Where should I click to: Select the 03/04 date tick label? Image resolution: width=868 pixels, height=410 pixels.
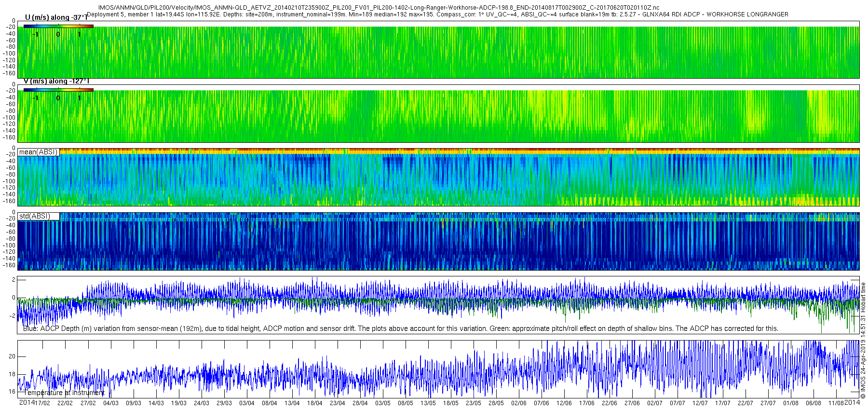pos(246,403)
